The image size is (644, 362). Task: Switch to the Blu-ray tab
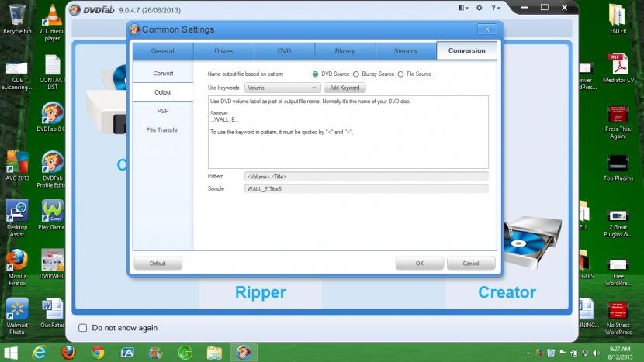(x=345, y=51)
